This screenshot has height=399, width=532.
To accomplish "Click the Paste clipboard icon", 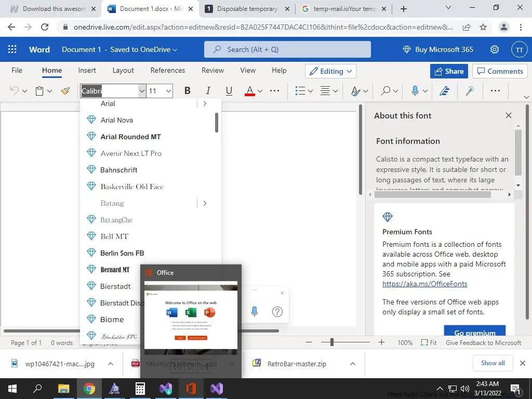I will 39,91.
